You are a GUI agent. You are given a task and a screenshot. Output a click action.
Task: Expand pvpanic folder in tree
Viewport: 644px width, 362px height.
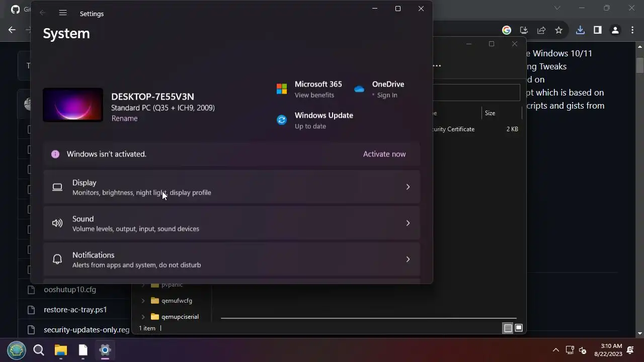[x=143, y=285]
